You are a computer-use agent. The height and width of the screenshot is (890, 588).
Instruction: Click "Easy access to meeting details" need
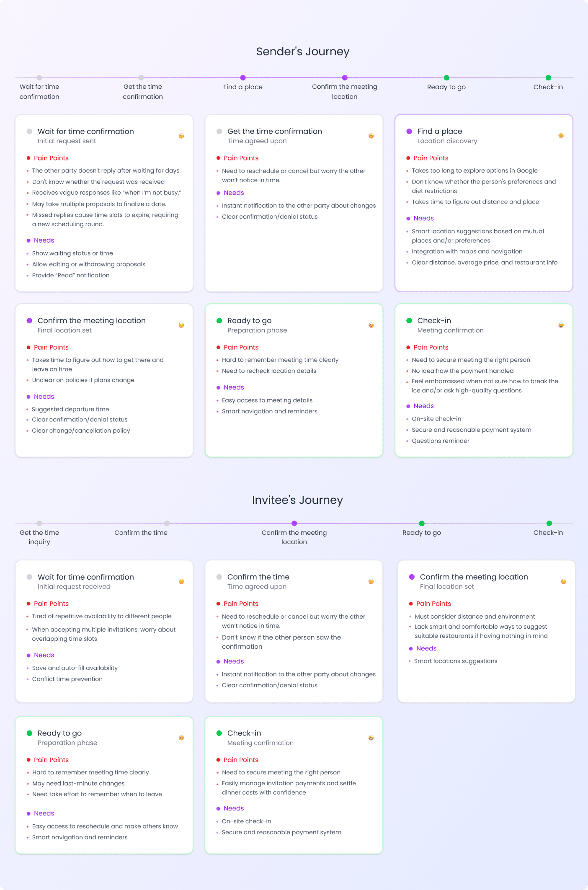pyautogui.click(x=267, y=400)
